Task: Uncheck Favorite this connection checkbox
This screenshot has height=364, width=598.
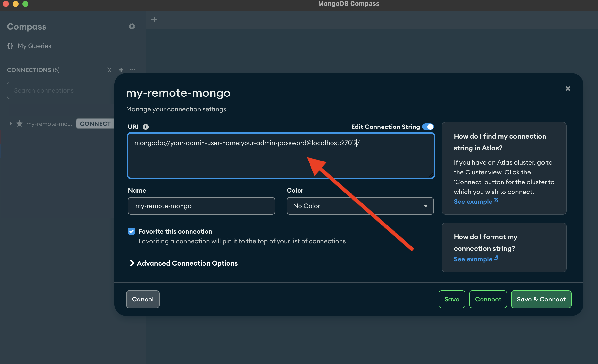Action: click(x=131, y=231)
